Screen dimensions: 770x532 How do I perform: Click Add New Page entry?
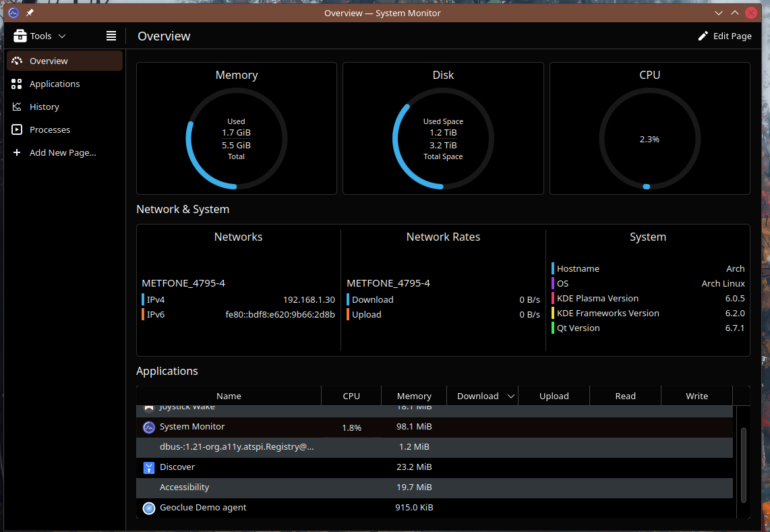point(65,153)
